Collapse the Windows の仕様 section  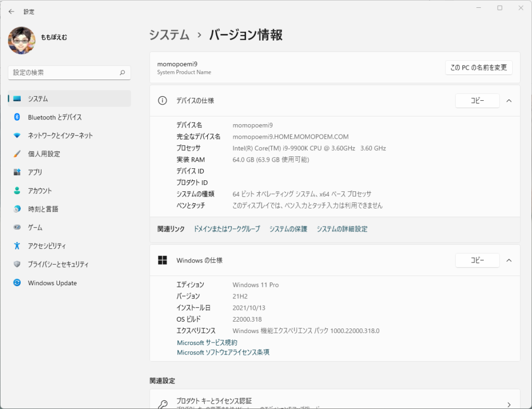coord(509,260)
